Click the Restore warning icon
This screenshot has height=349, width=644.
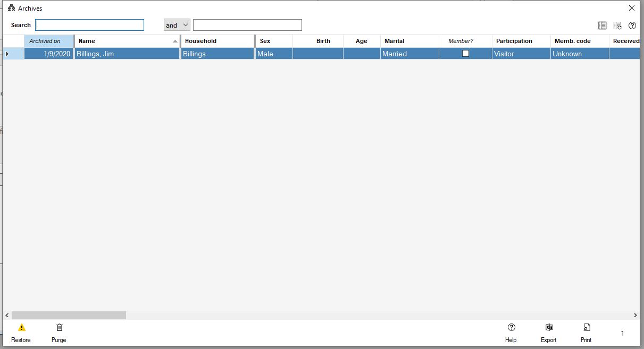point(21,328)
